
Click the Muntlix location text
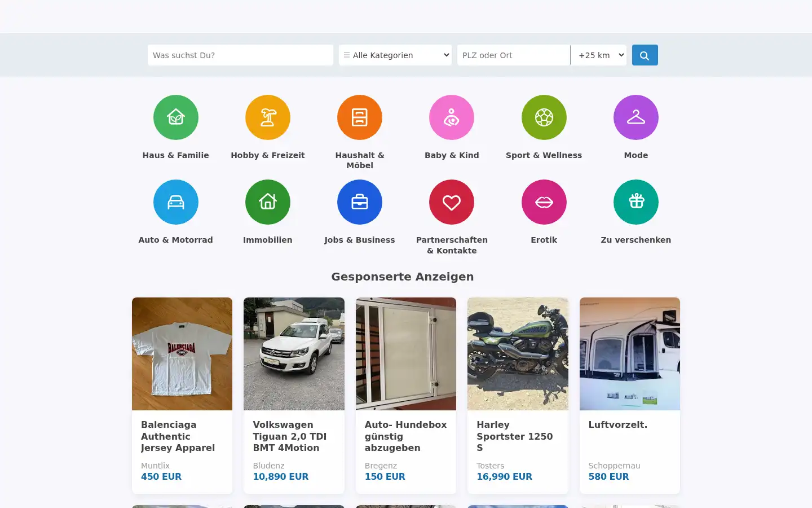[155, 466]
